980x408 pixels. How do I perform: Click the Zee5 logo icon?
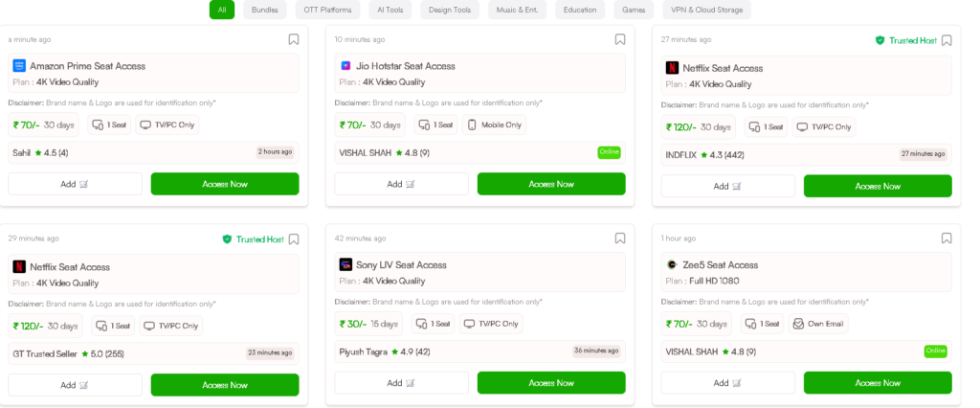tap(672, 264)
